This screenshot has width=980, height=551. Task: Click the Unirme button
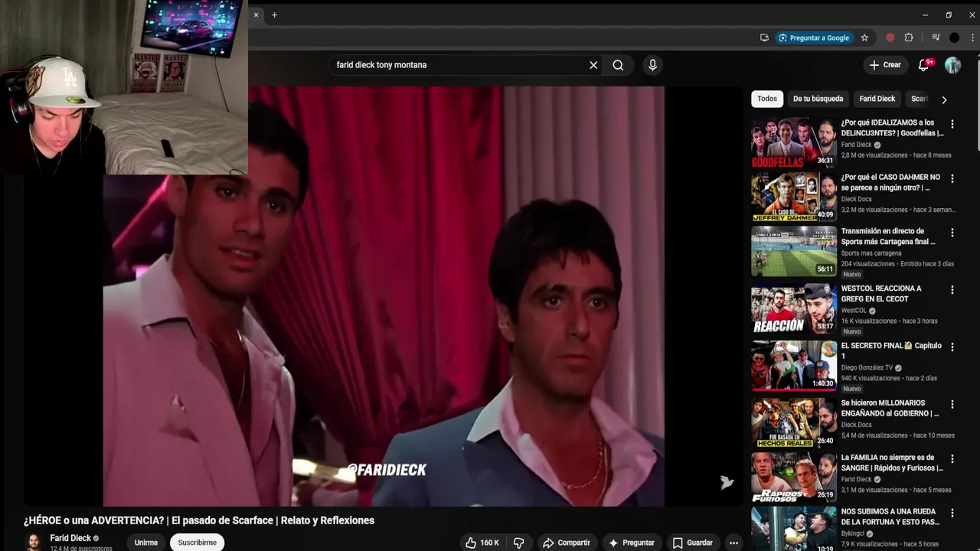tap(146, 543)
